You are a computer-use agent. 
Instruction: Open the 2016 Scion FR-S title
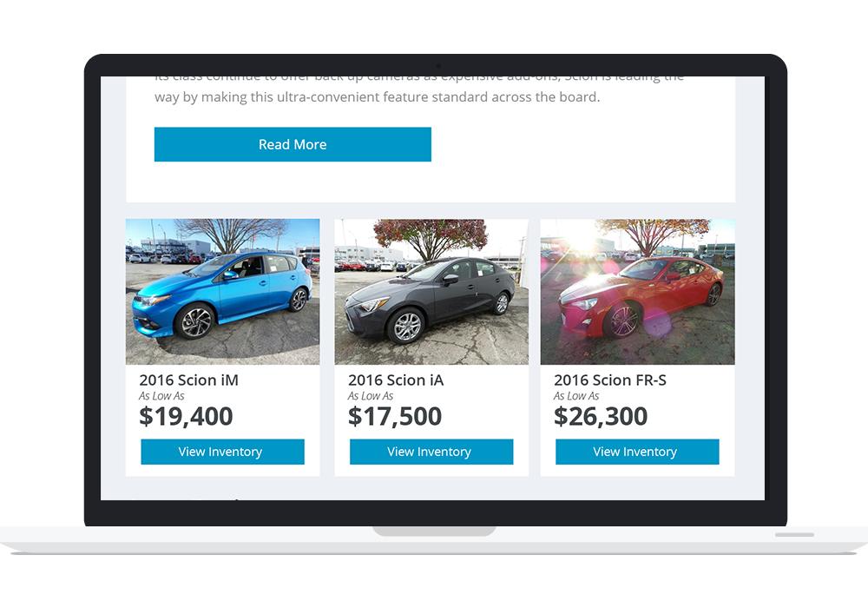click(610, 380)
